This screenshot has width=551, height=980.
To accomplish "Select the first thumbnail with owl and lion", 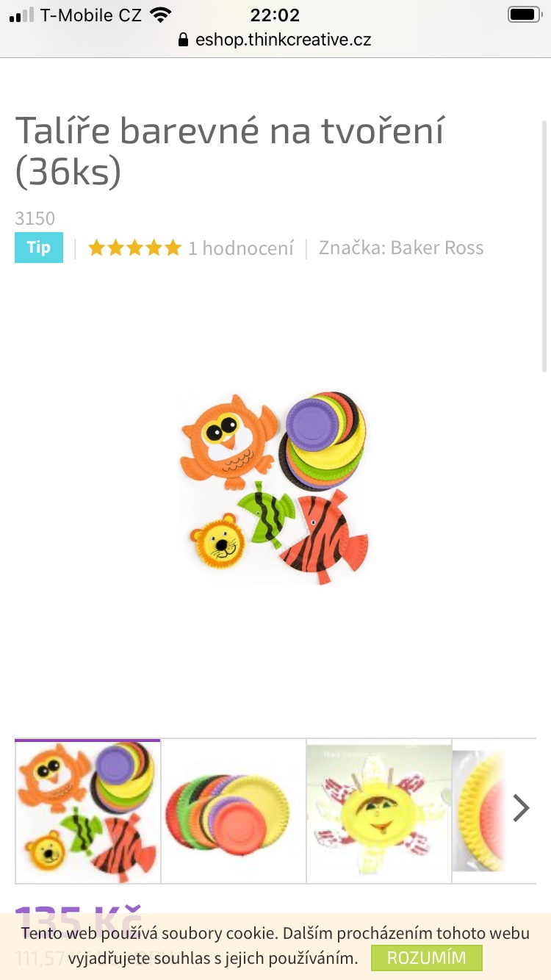I will (88, 811).
